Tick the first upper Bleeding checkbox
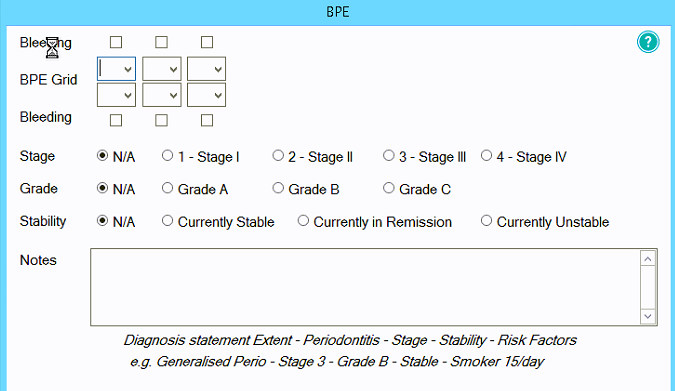Viewport: 675px width, 391px height. pyautogui.click(x=116, y=42)
